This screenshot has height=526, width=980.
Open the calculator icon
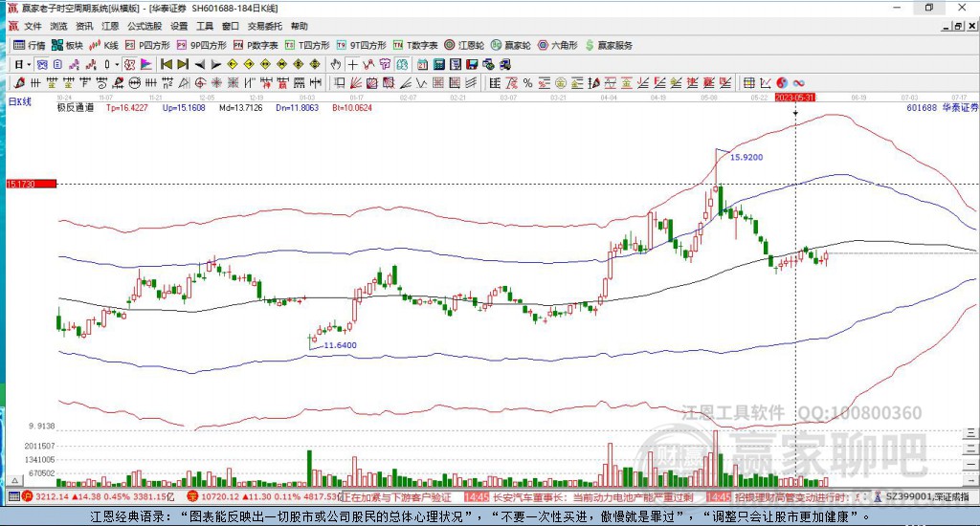pos(438,64)
